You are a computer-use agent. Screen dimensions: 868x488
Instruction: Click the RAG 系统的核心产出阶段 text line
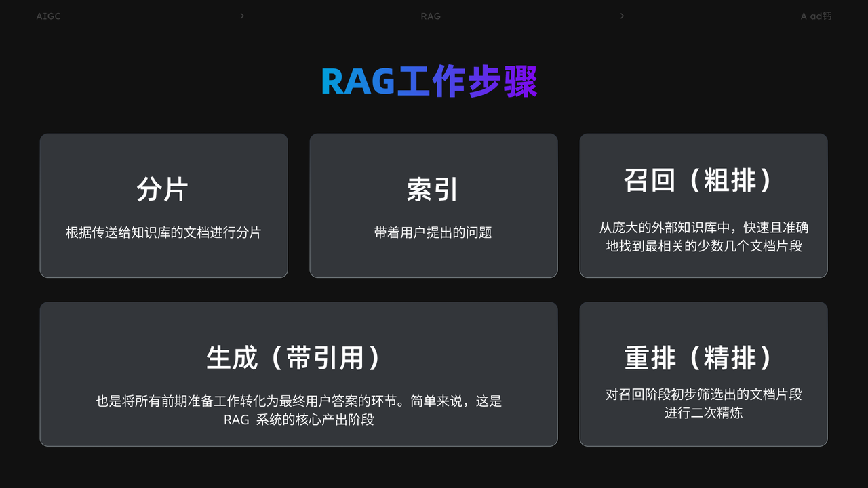[299, 420]
